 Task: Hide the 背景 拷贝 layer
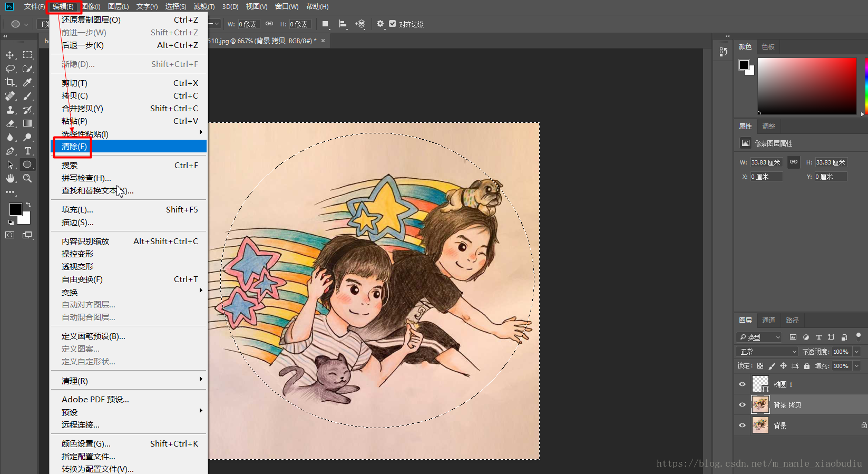[742, 405]
